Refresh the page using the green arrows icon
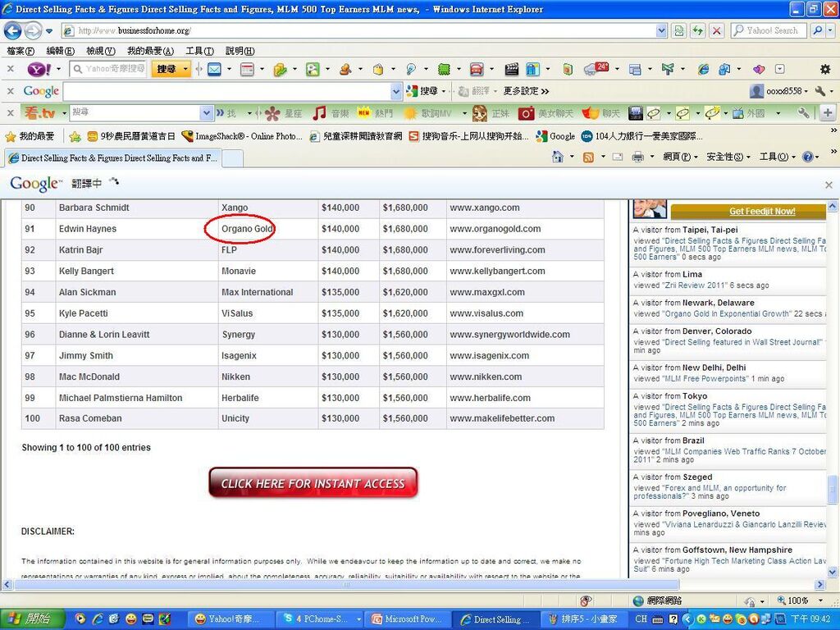 click(x=697, y=30)
